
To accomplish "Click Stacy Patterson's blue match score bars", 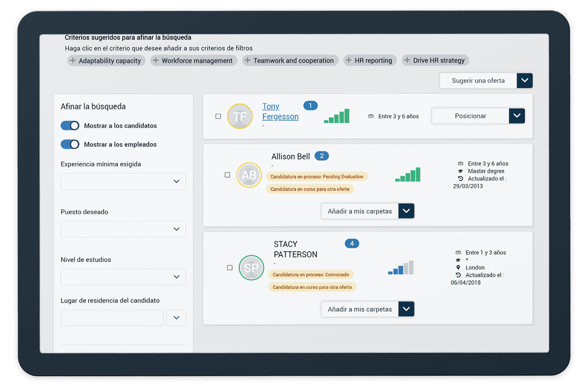I will [401, 268].
